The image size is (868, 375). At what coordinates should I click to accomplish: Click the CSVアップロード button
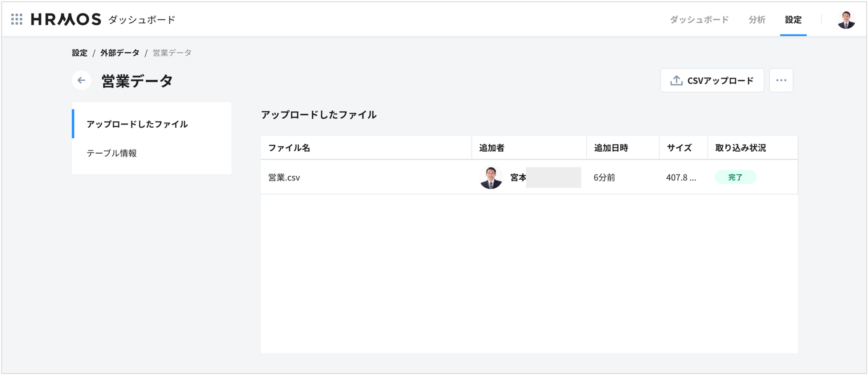coord(712,80)
